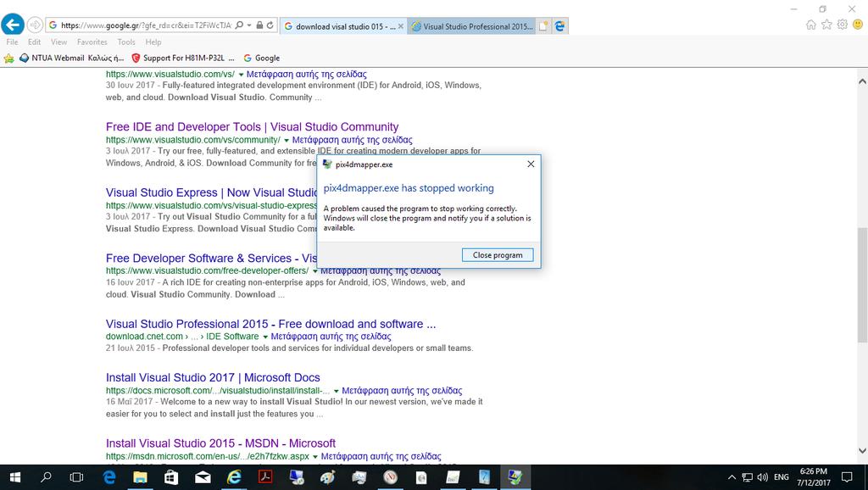Open 'Install Visual Studio 2017 | Microsoft Docs' result

(213, 377)
